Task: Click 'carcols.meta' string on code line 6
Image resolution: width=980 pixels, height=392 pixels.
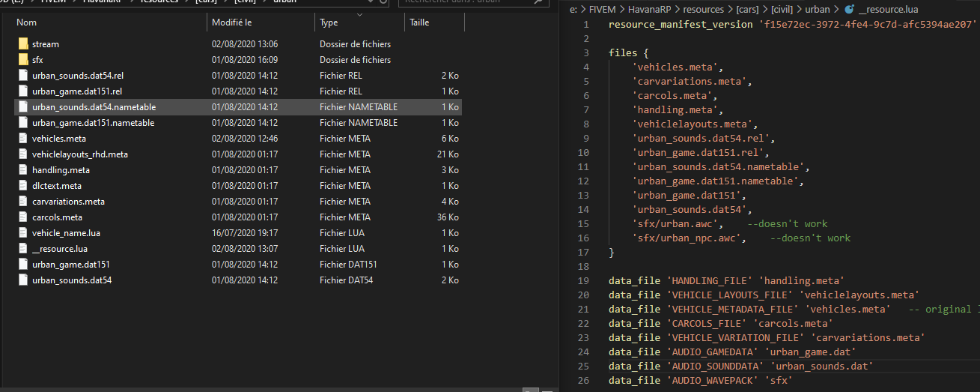Action: [x=672, y=95]
